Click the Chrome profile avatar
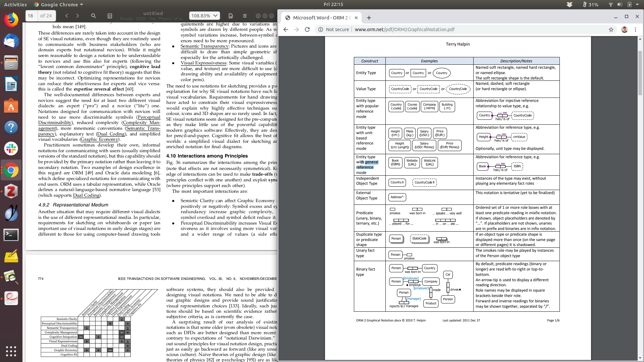 (x=624, y=29)
